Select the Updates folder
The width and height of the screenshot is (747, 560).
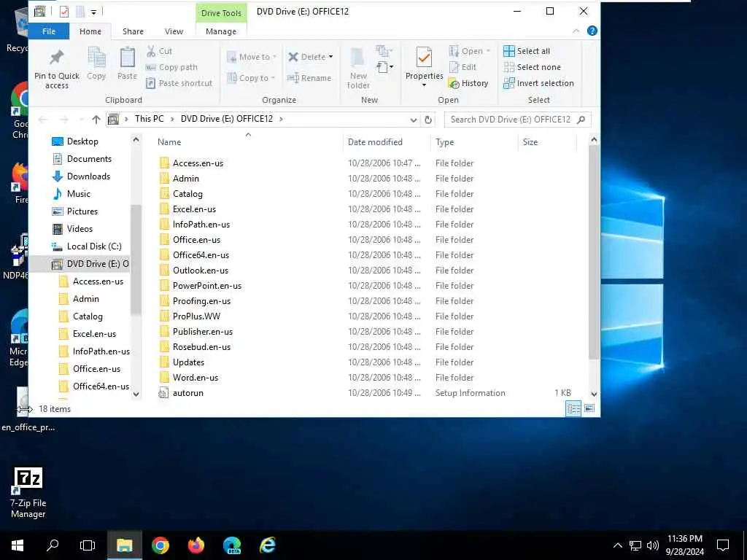coord(188,362)
